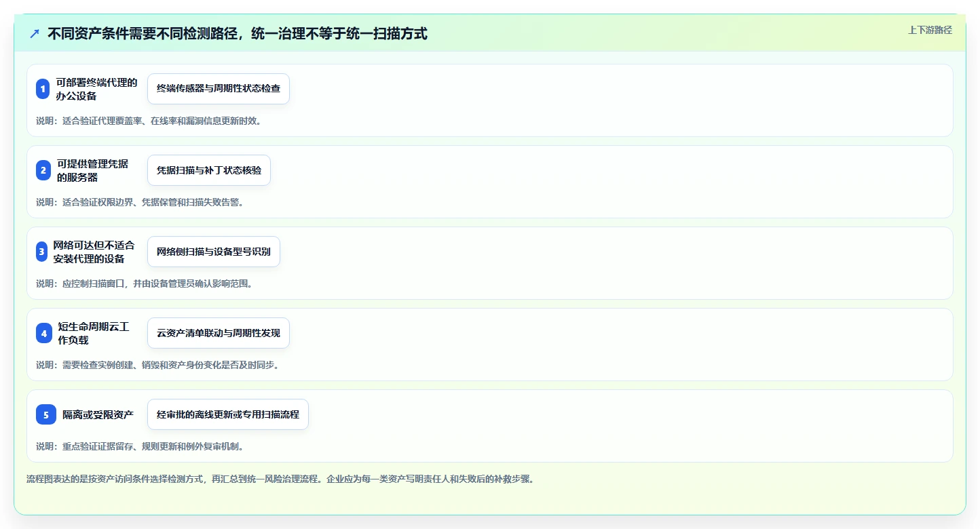Click the number 5 step badge

tap(46, 414)
